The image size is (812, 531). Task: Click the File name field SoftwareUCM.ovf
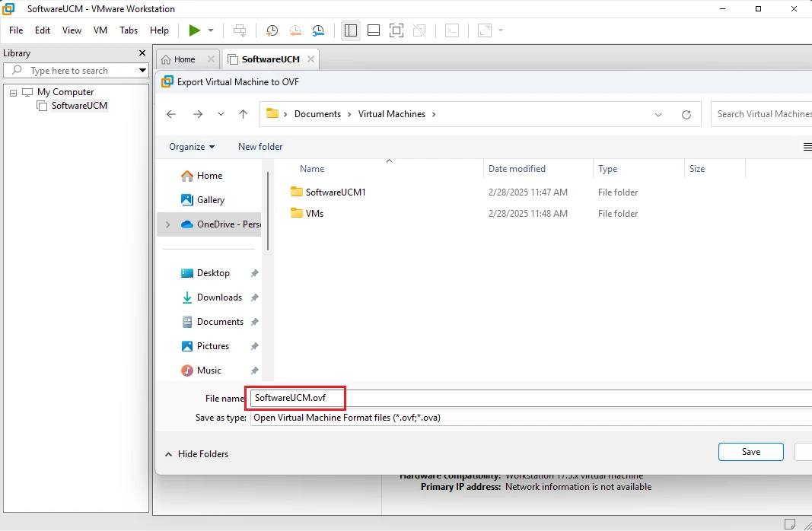pyautogui.click(x=530, y=399)
